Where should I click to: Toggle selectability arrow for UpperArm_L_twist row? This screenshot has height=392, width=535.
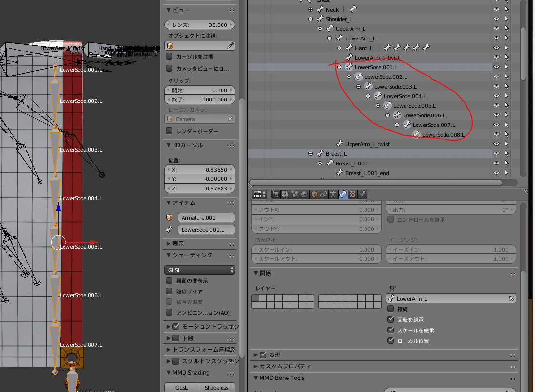point(506,144)
